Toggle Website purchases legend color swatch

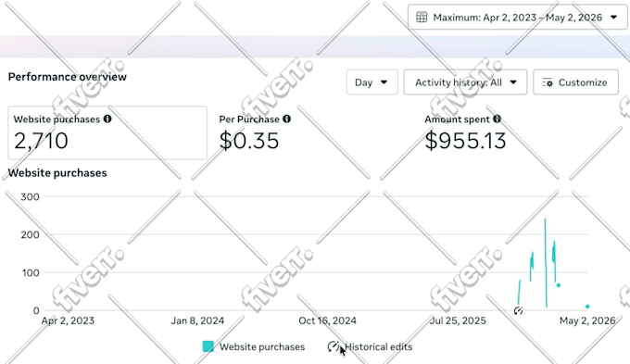[208, 346]
